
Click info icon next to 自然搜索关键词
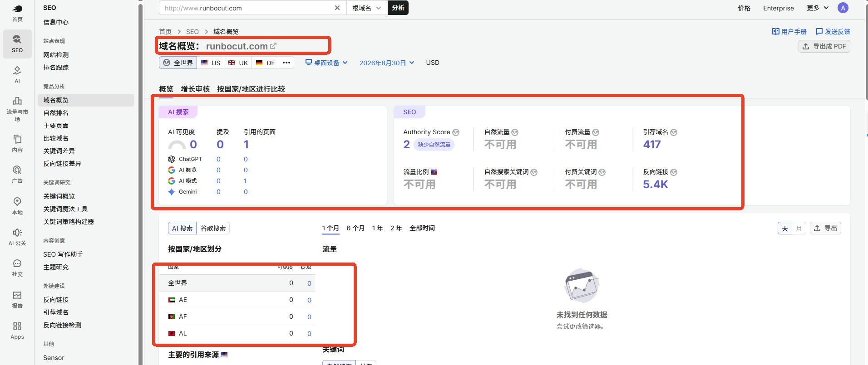point(534,172)
